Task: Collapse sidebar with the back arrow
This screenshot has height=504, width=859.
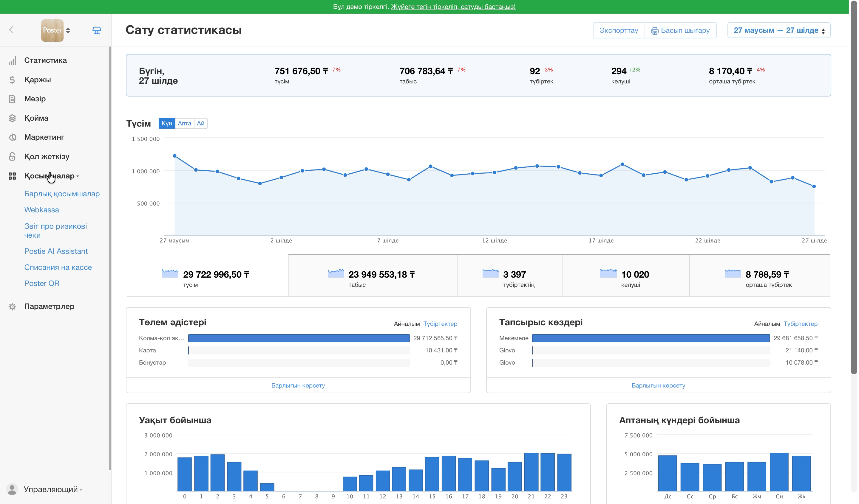Action: (x=12, y=30)
